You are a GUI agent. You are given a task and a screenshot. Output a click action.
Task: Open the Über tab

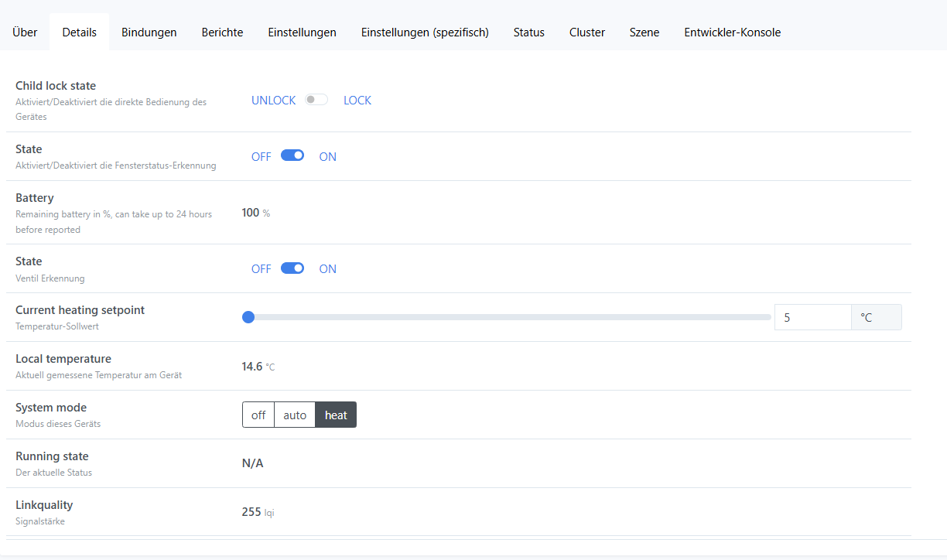tap(25, 32)
